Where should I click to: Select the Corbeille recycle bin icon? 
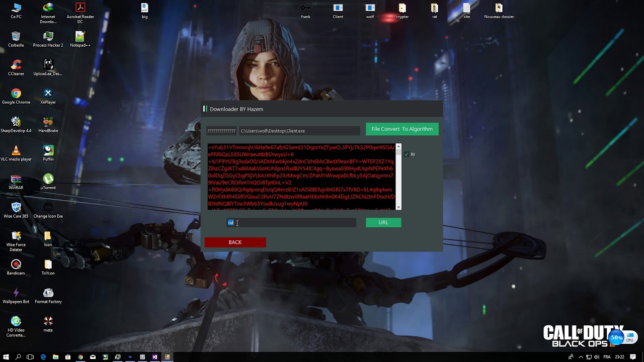(x=16, y=40)
